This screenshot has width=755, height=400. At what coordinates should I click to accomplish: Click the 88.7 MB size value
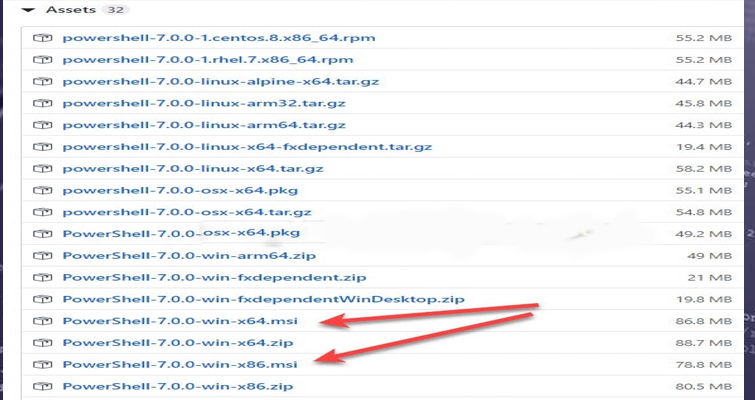703,343
